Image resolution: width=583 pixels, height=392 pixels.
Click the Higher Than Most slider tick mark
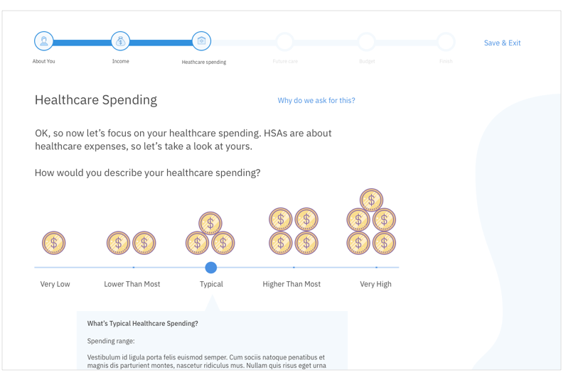(x=294, y=268)
